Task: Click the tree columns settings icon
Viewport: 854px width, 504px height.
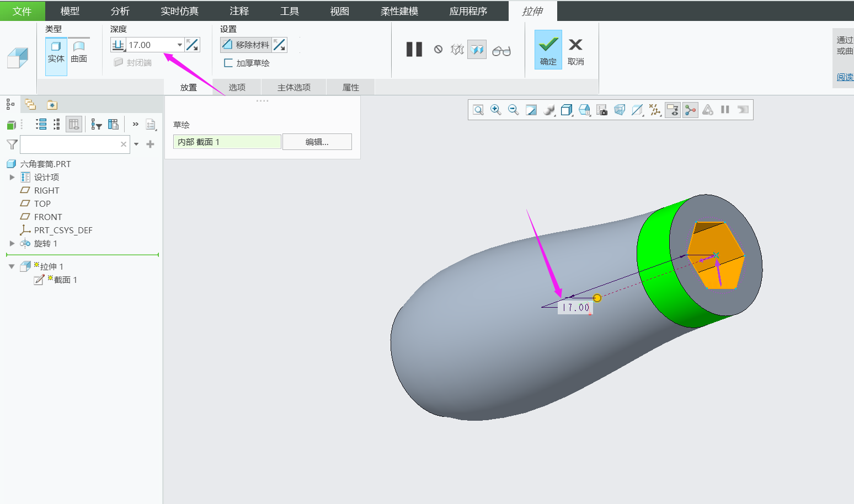Action: [113, 124]
